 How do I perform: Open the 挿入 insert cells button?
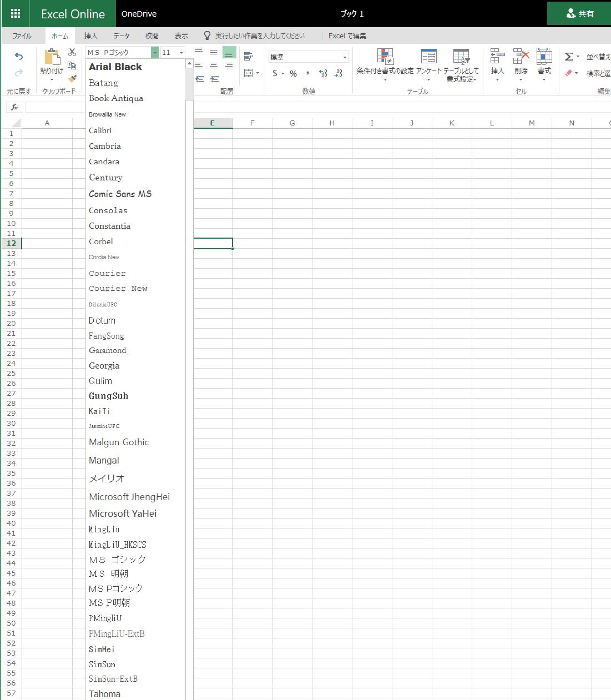(497, 66)
